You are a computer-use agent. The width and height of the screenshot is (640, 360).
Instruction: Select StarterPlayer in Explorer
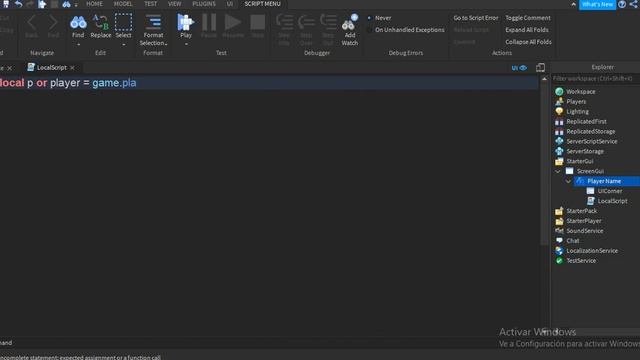(584, 221)
